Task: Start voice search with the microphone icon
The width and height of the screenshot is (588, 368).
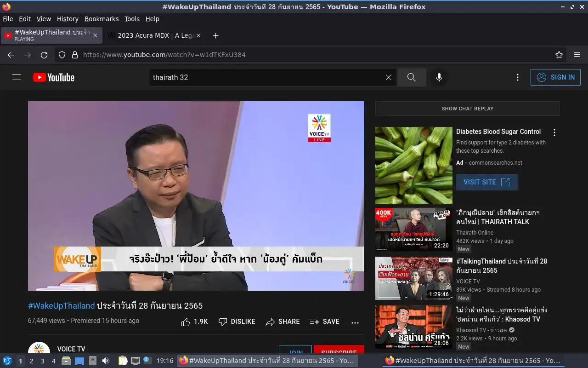Action: pos(439,77)
